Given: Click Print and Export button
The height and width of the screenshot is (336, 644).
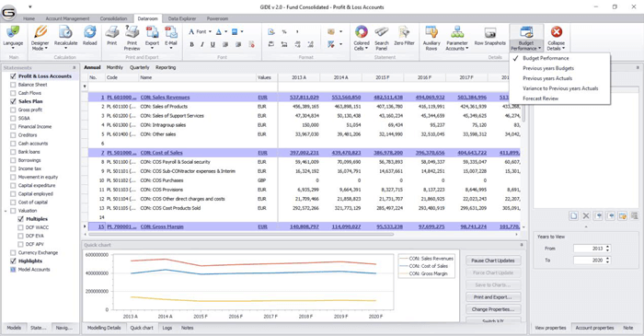Looking at the screenshot, I should (493, 297).
